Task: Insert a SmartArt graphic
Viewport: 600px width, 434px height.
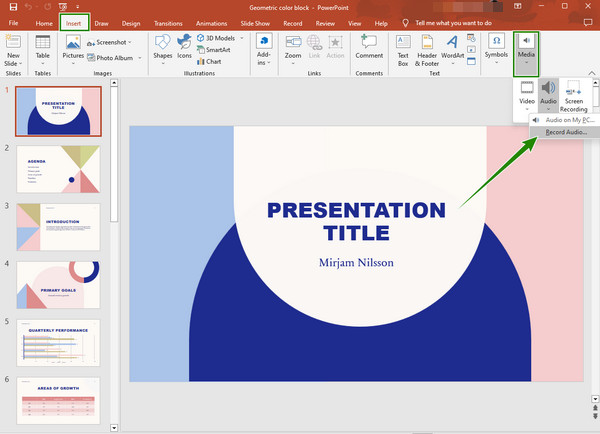Action: click(x=214, y=50)
